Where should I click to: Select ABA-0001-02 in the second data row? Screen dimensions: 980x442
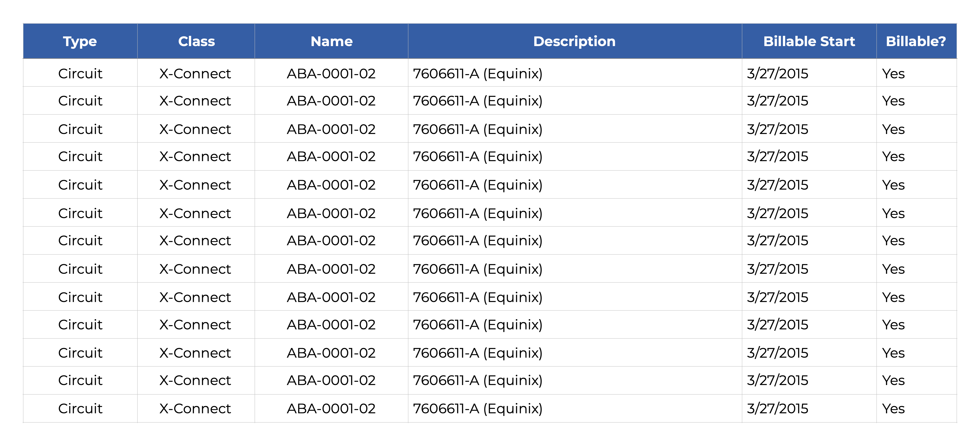331,101
